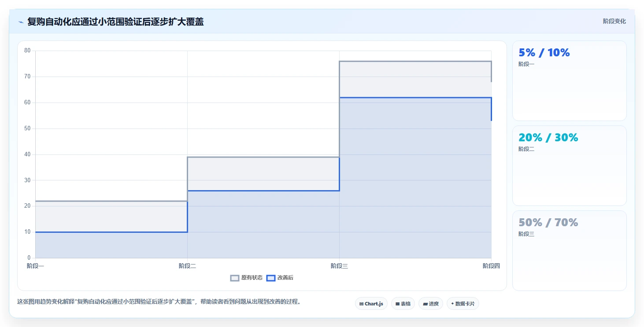The width and height of the screenshot is (644, 327).
Task: Click the 阶段三 x-axis label
Action: pos(339,266)
